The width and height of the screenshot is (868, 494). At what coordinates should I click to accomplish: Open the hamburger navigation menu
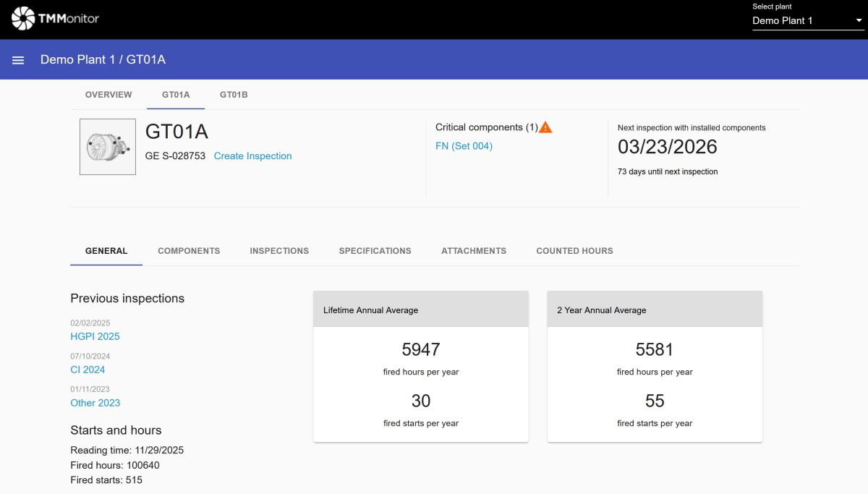(18, 60)
